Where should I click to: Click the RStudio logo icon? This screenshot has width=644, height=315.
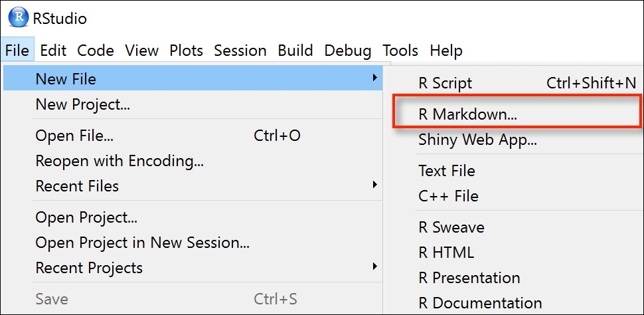click(20, 18)
